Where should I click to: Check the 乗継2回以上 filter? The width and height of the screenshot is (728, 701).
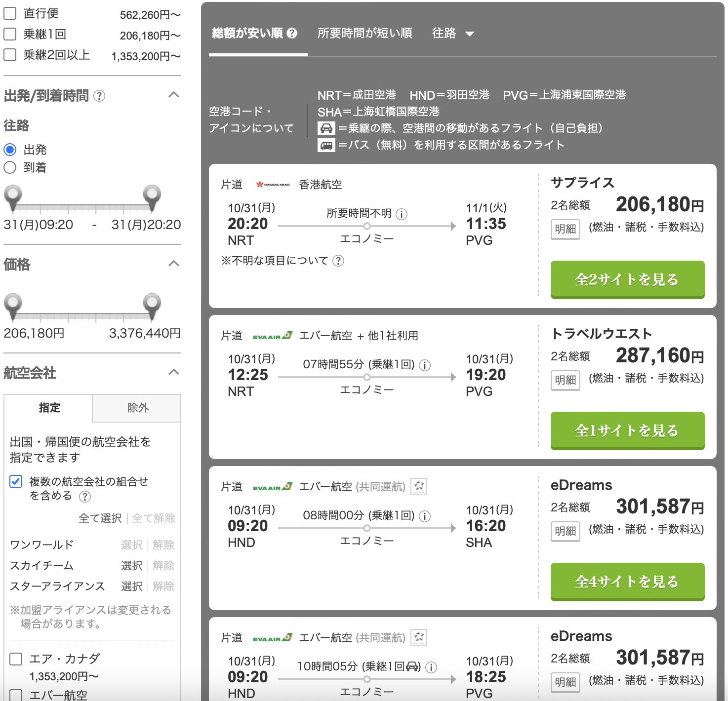click(x=10, y=55)
